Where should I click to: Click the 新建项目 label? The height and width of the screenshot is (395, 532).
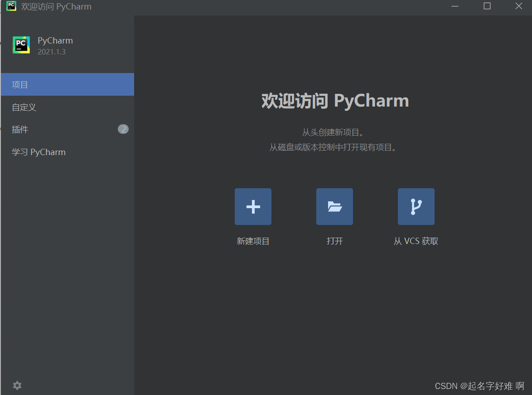pyautogui.click(x=253, y=241)
